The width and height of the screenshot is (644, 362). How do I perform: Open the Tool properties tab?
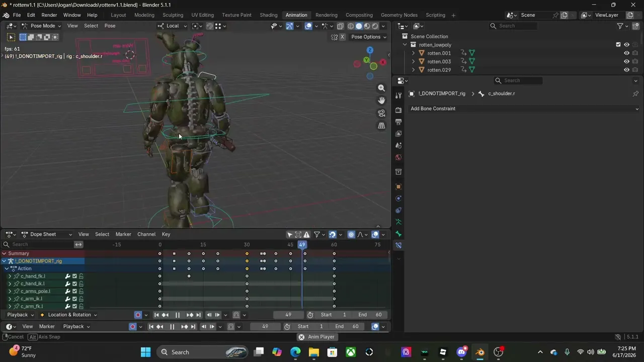point(398,95)
